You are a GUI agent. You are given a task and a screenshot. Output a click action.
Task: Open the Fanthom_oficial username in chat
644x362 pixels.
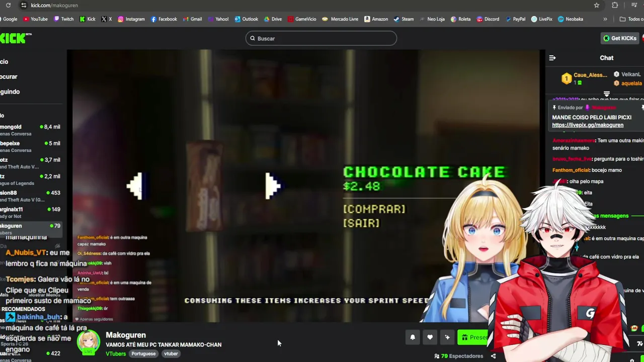coord(571,170)
